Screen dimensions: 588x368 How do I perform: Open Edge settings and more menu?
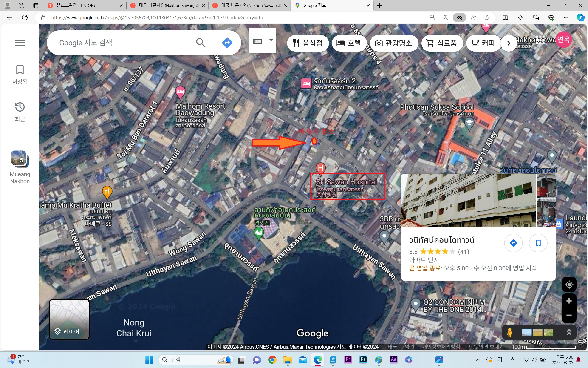pos(566,17)
